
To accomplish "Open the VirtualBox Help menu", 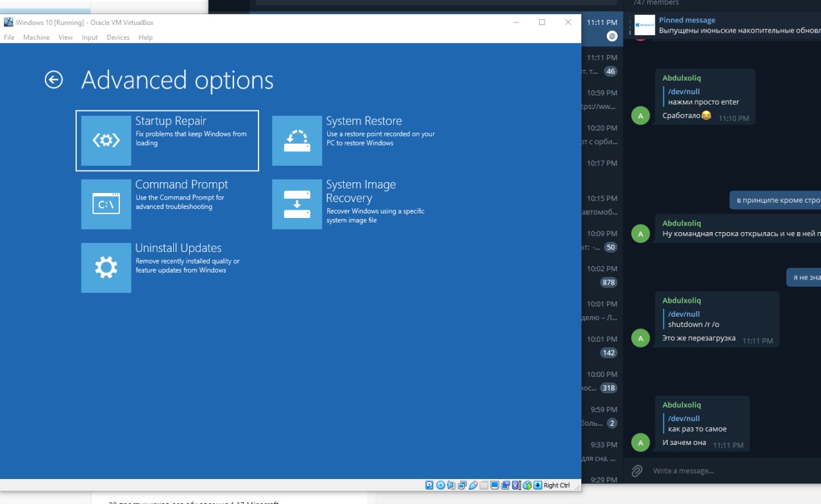I will [x=146, y=37].
